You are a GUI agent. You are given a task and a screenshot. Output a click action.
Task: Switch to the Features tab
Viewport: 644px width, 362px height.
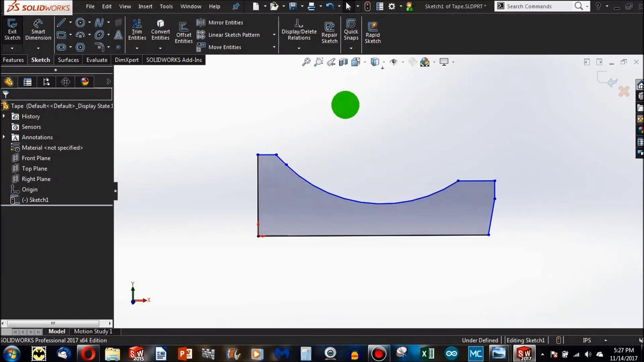point(13,60)
